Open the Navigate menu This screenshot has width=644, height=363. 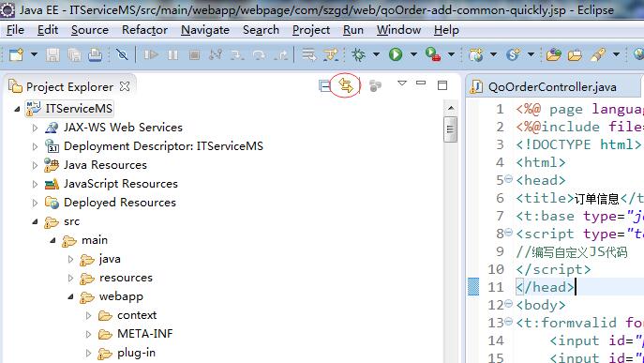(205, 30)
